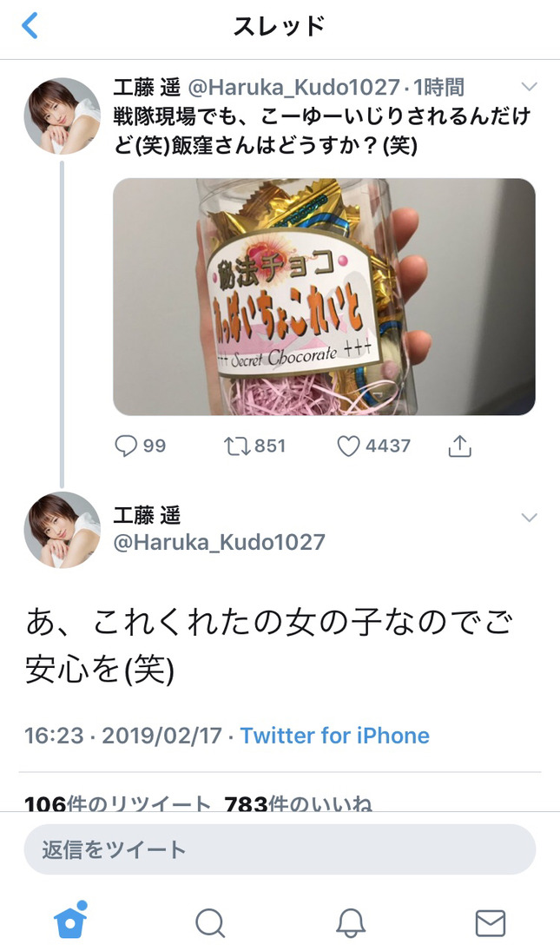Open the Twitter for iPhone link
The width and height of the screenshot is (560, 951).
click(335, 736)
